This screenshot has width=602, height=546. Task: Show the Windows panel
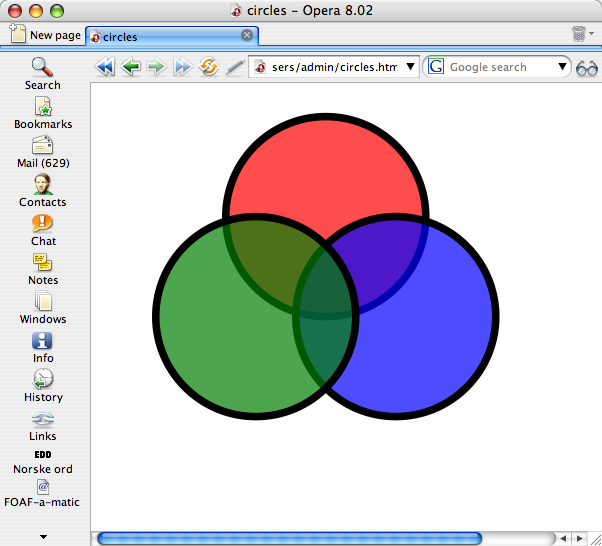click(x=42, y=308)
